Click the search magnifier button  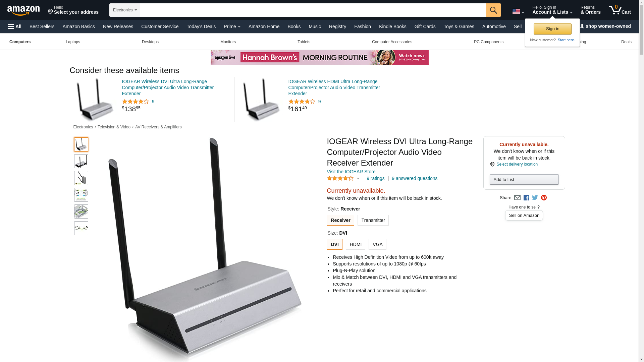(x=493, y=10)
